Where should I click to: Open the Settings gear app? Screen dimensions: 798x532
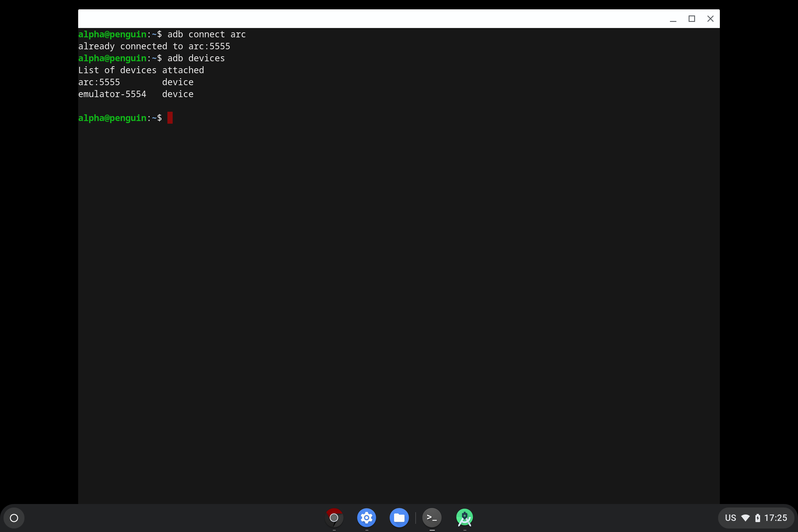(x=366, y=518)
